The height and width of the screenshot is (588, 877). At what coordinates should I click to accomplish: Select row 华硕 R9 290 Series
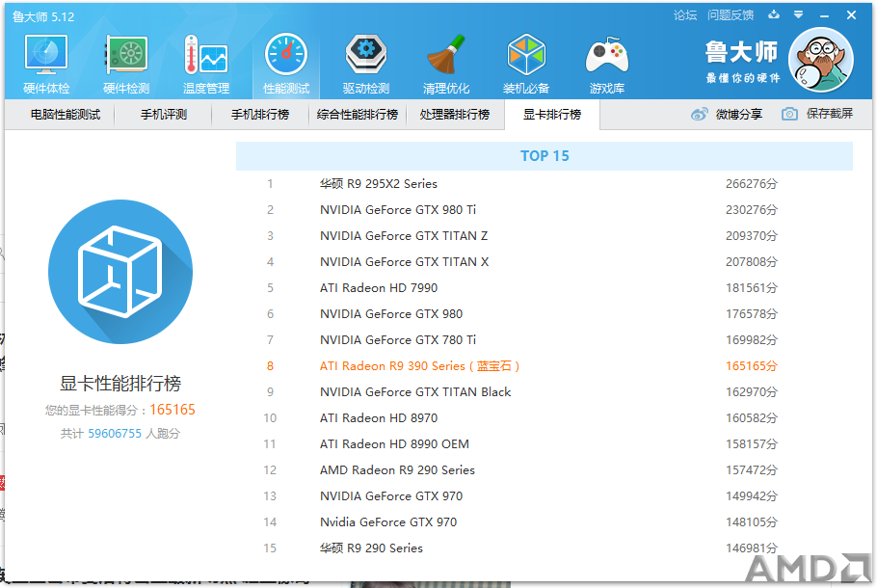[545, 548]
